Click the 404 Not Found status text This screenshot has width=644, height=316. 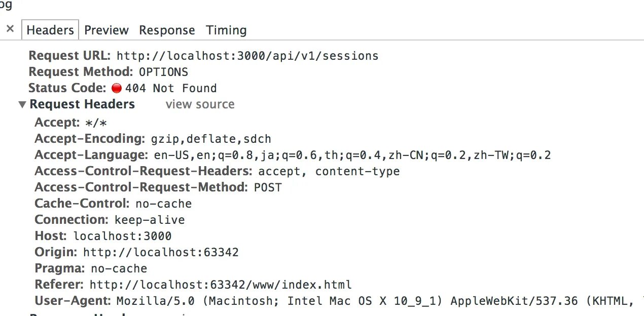point(171,89)
